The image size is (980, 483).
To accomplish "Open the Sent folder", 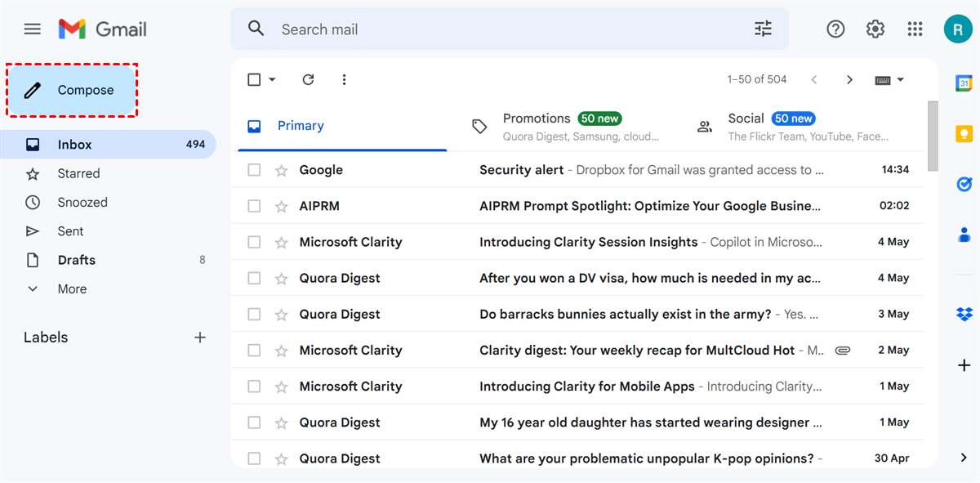I will pyautogui.click(x=70, y=231).
